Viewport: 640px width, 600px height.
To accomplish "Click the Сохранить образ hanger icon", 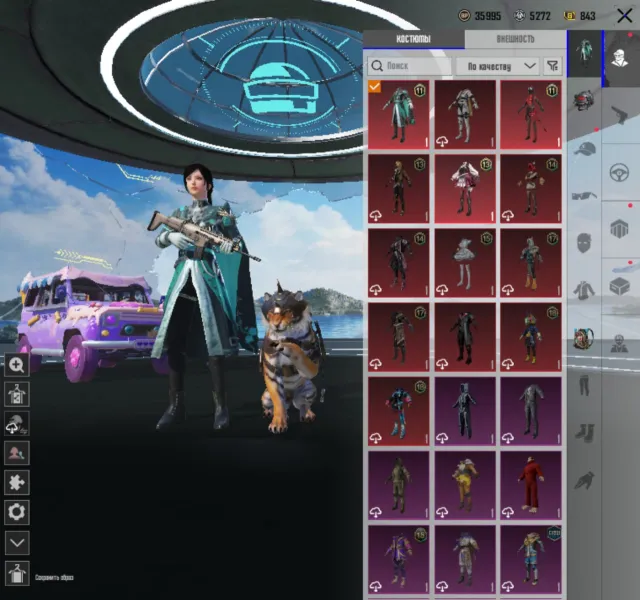I will pos(17,573).
